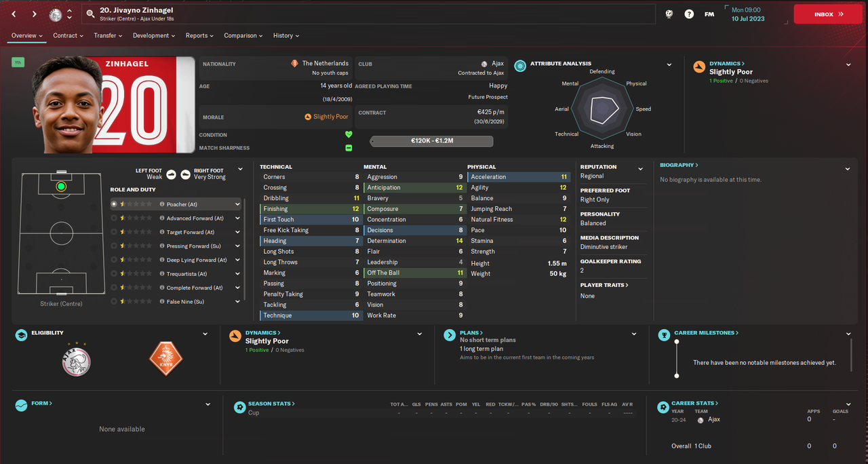This screenshot has width=868, height=464.
Task: Open the Contract menu
Action: (x=68, y=35)
